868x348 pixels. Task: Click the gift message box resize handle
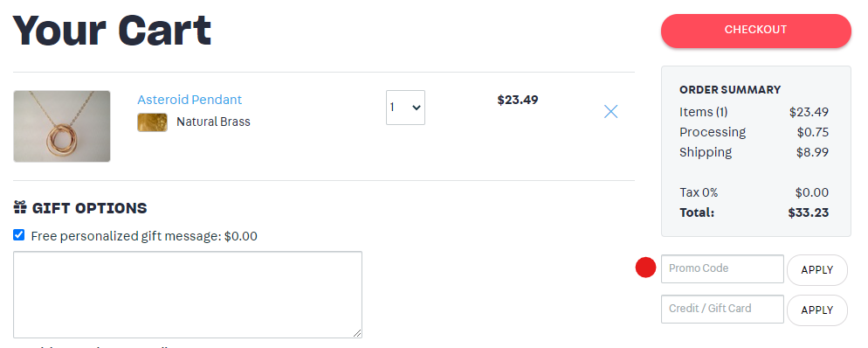(357, 332)
